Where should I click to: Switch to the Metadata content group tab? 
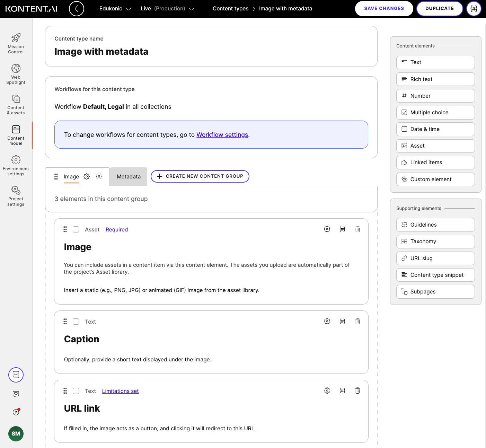(x=128, y=176)
